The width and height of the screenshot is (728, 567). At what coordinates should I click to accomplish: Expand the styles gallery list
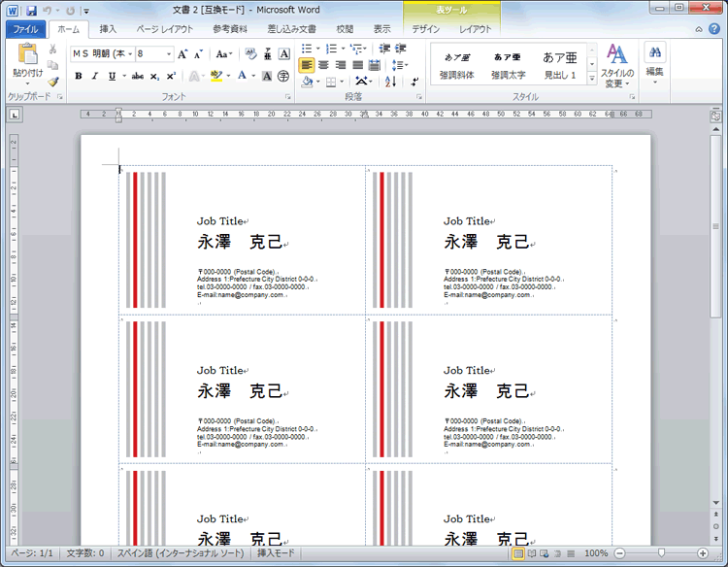click(x=592, y=78)
